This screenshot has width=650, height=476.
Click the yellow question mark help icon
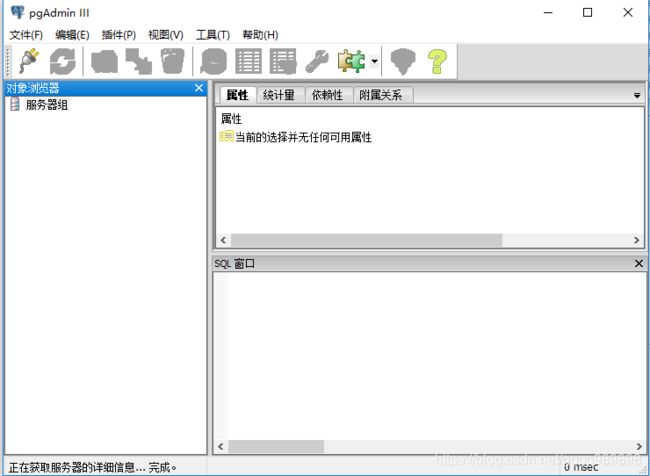[437, 61]
